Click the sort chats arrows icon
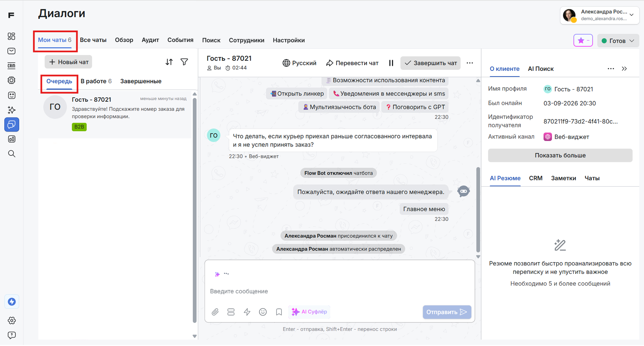644x346 pixels. (169, 62)
